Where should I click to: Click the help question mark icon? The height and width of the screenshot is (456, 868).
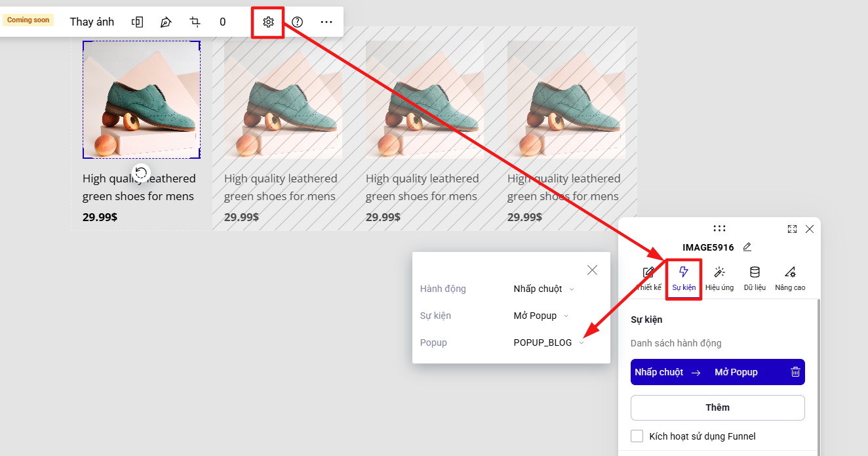(297, 22)
